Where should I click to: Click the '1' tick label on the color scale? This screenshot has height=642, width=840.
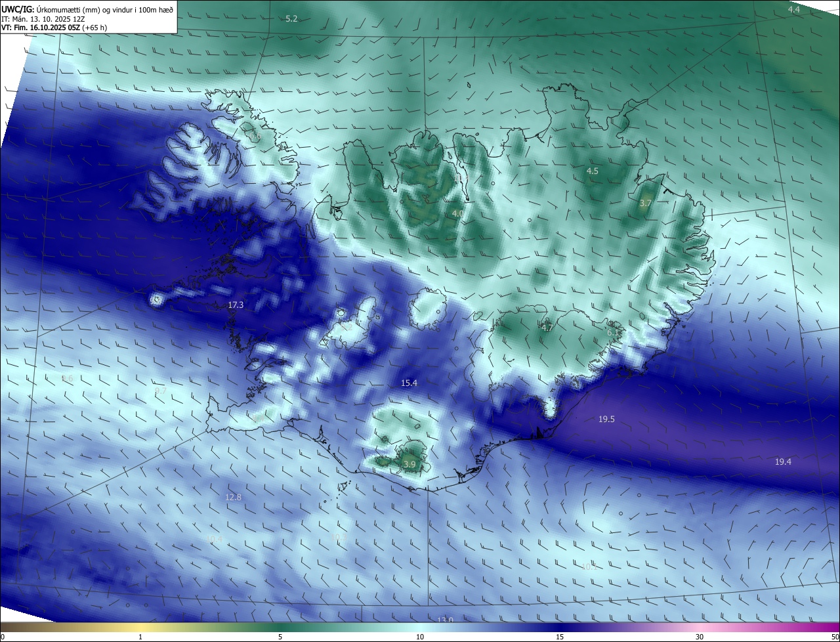point(140,637)
